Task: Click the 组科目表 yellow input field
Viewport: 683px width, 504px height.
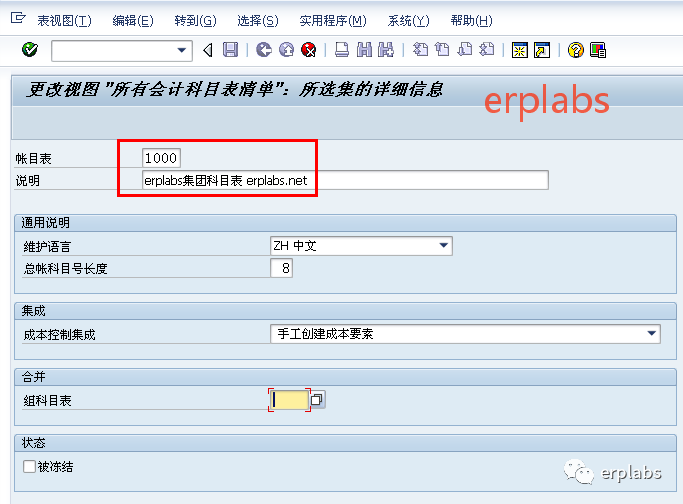Action: click(290, 400)
